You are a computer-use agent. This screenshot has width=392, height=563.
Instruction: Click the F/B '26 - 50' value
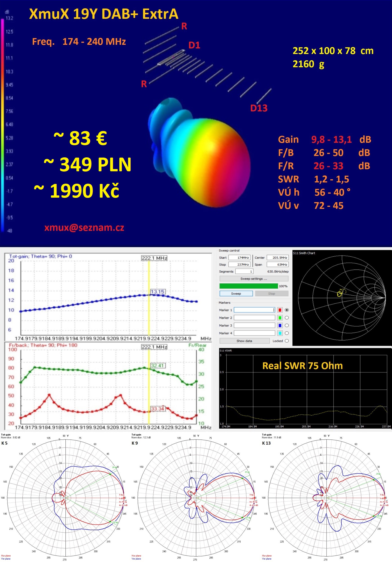pos(329,153)
